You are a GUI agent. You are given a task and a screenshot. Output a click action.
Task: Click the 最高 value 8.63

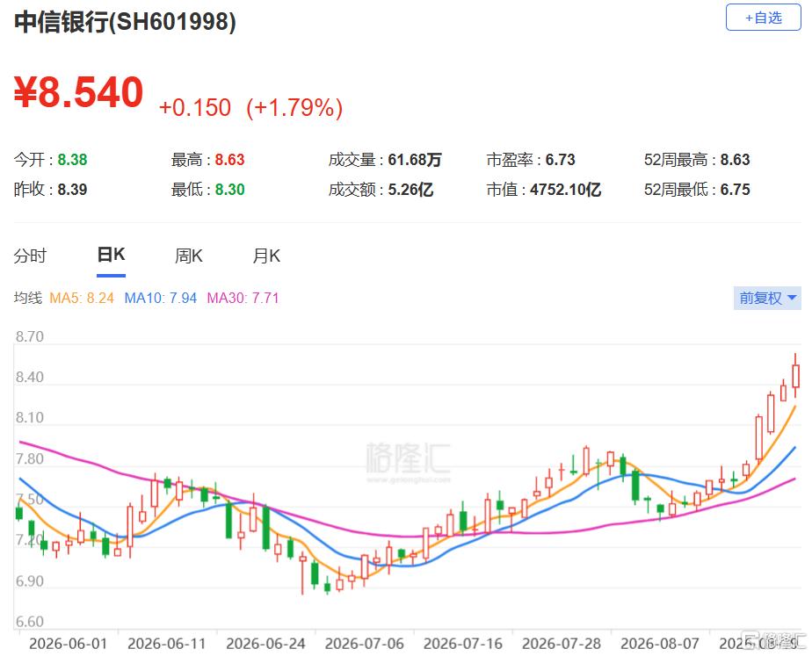tap(229, 160)
